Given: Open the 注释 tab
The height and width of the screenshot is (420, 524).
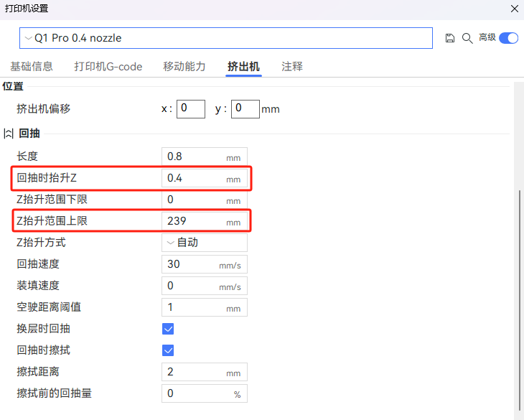Looking at the screenshot, I should 292,67.
